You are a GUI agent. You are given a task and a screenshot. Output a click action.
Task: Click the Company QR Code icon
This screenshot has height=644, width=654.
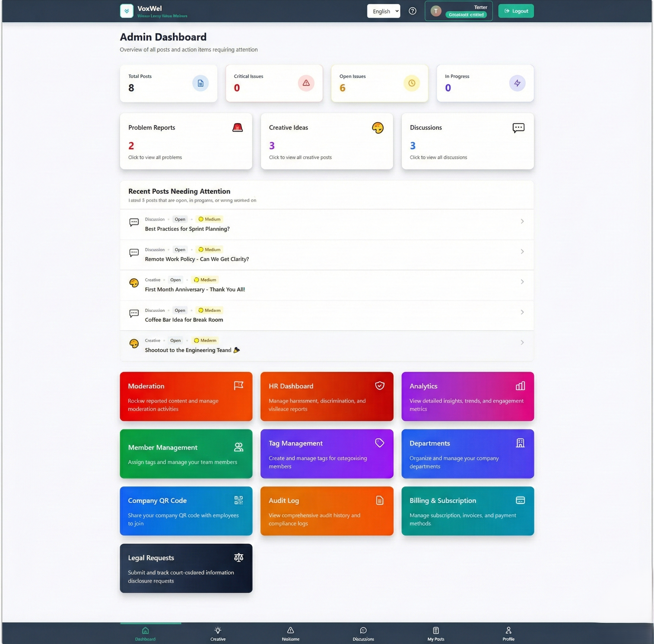[239, 500]
